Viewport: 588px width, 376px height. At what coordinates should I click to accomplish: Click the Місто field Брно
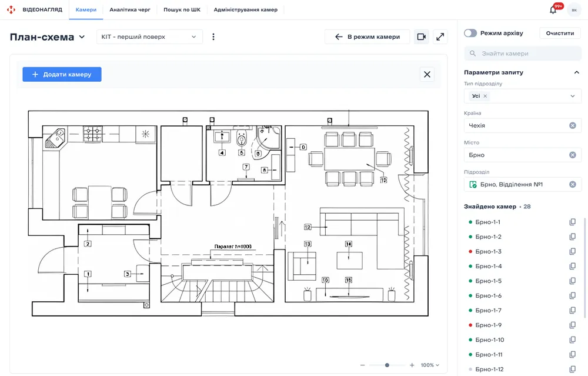tap(523, 155)
